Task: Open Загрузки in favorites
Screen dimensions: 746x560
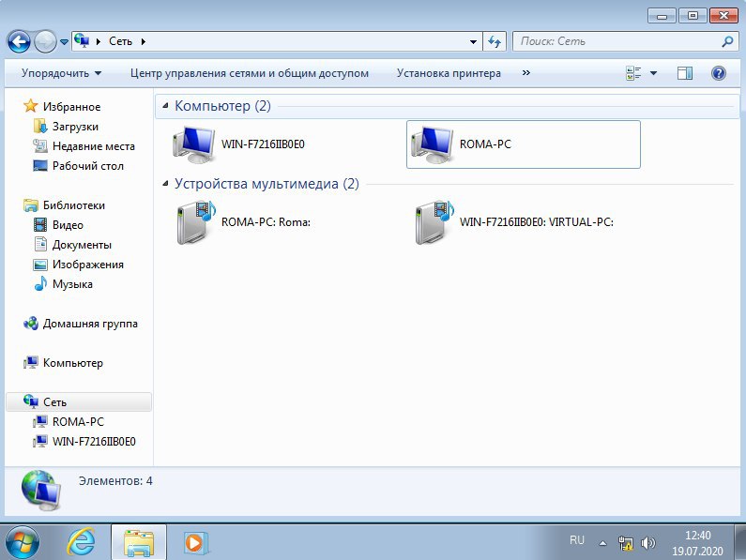Action: click(75, 127)
